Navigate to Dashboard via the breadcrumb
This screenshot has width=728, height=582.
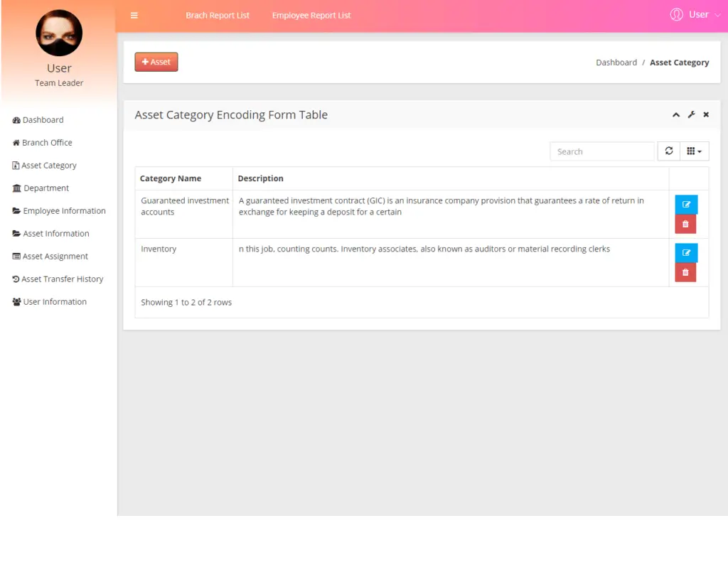(616, 62)
